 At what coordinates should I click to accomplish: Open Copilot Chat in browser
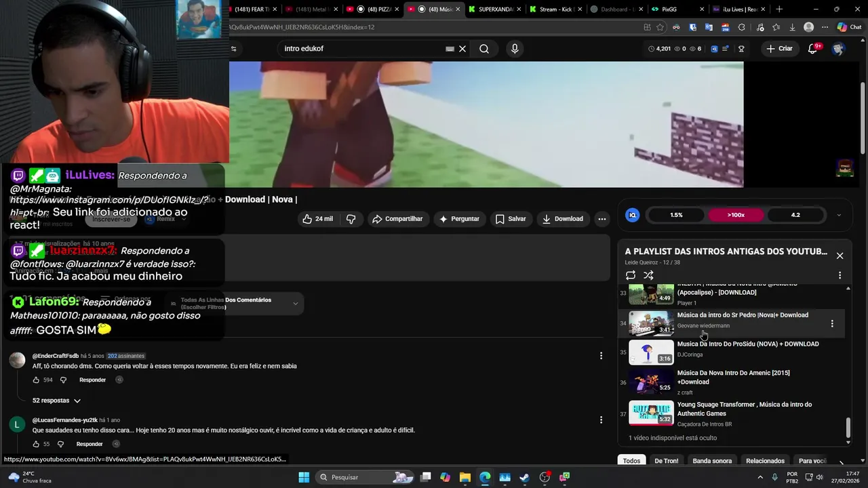[848, 27]
